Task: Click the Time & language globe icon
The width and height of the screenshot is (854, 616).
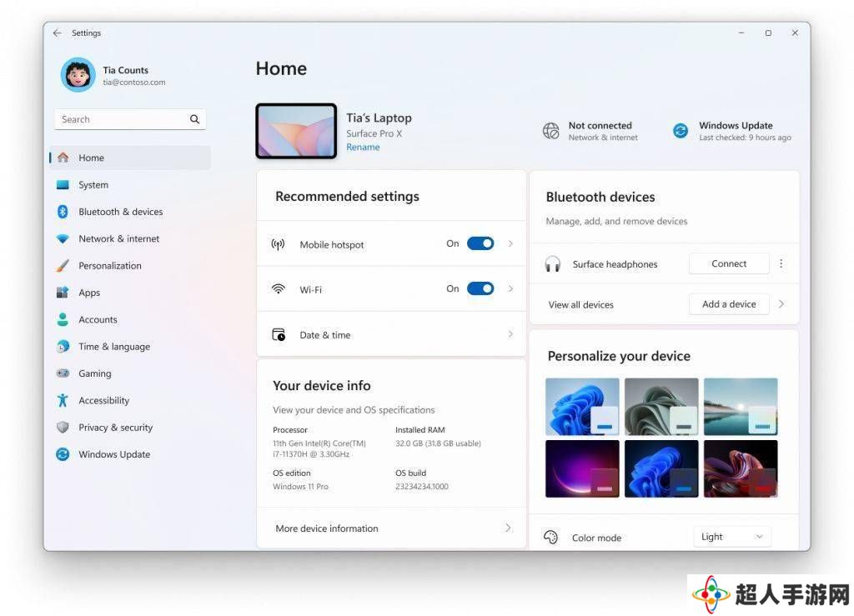Action: click(63, 347)
